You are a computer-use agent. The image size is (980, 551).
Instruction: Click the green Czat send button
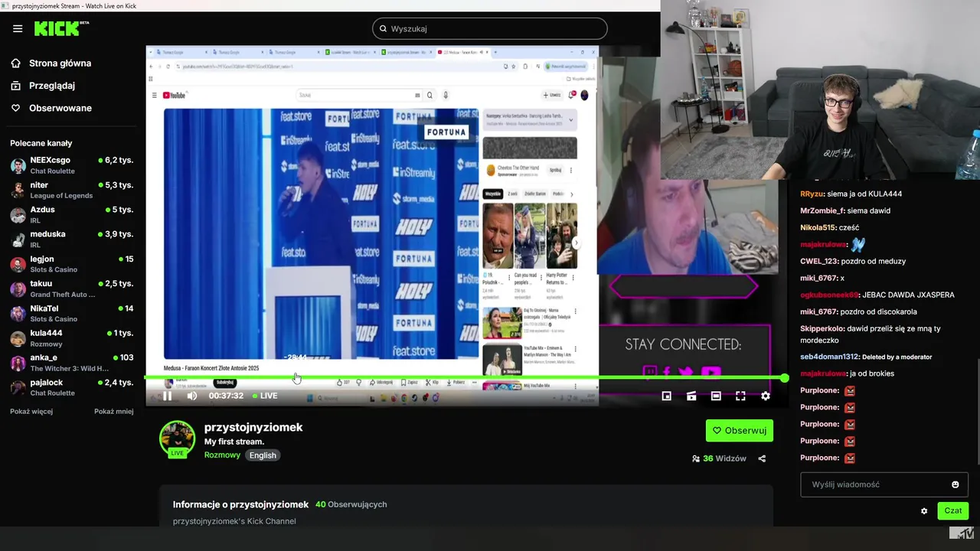click(x=953, y=510)
